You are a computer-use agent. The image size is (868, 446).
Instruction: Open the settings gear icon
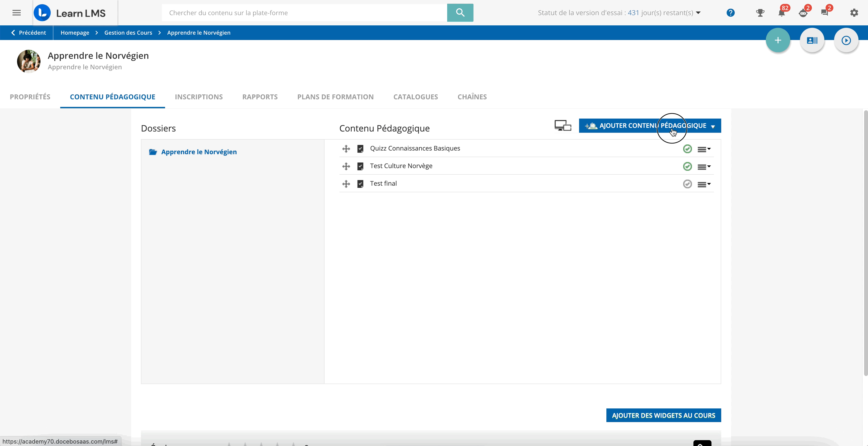point(854,13)
